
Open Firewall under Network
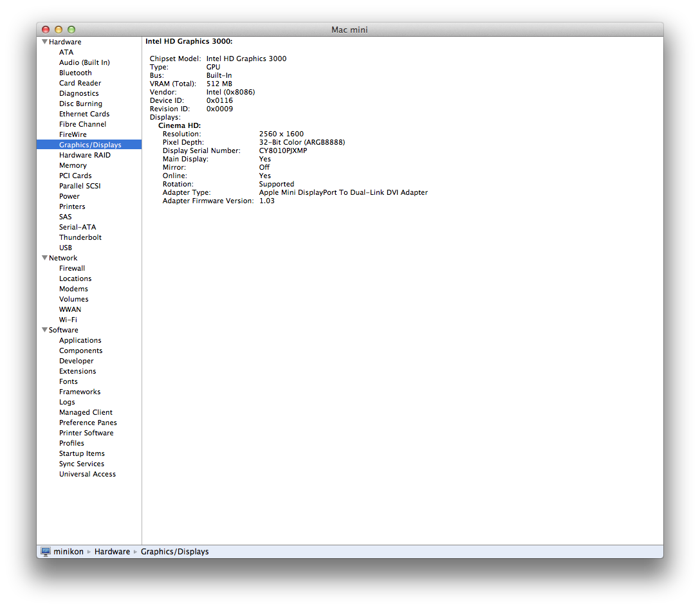click(72, 268)
